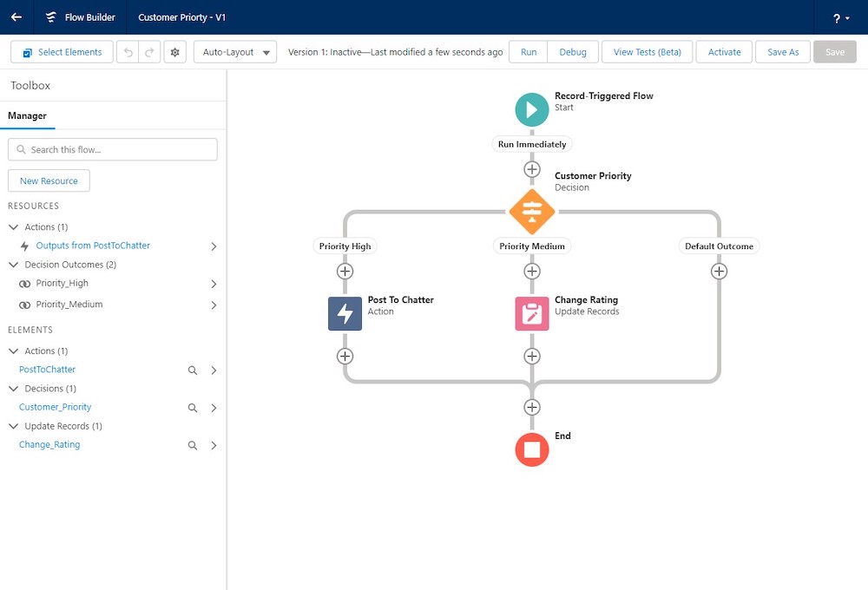Click the outcome icon beside Priority_Medium
Screen dimensions: 868x590
(24, 305)
